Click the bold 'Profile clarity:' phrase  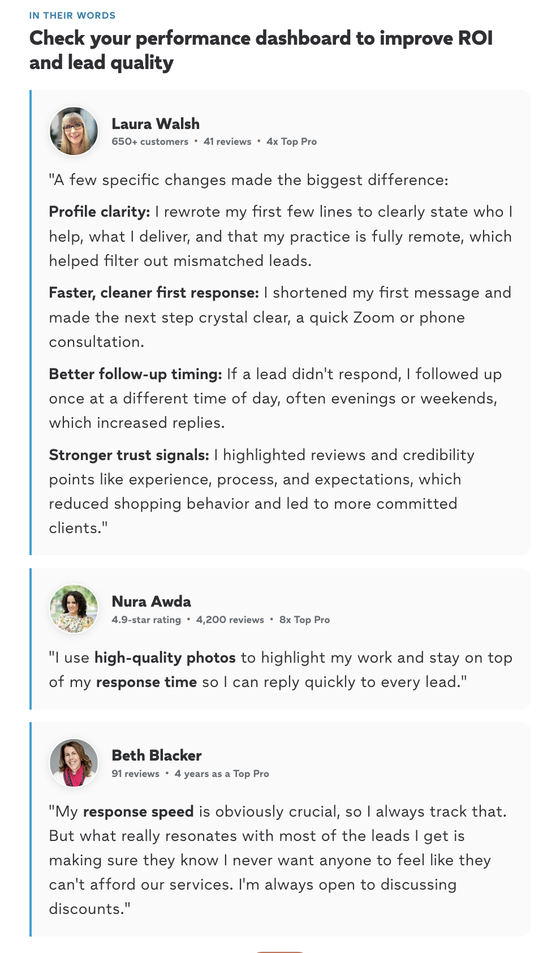[100, 212]
